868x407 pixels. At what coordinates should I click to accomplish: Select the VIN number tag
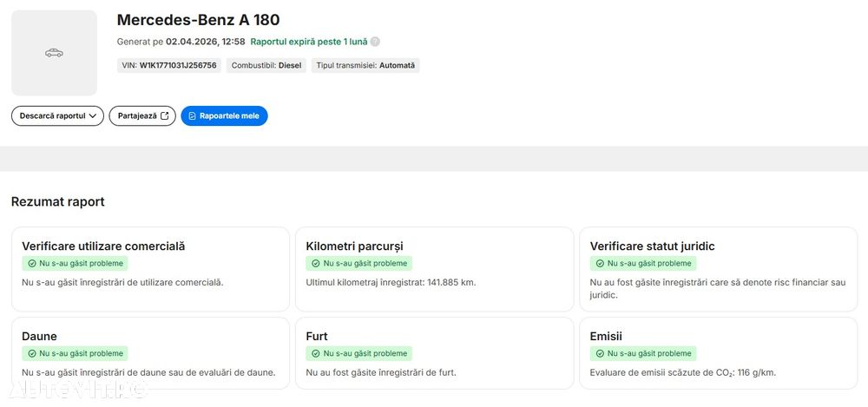[x=169, y=65]
